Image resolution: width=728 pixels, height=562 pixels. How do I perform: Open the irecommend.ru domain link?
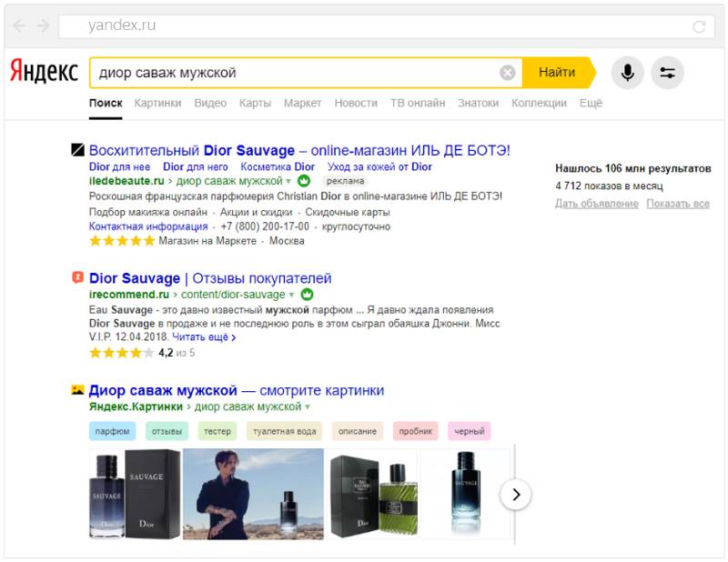pyautogui.click(x=129, y=295)
